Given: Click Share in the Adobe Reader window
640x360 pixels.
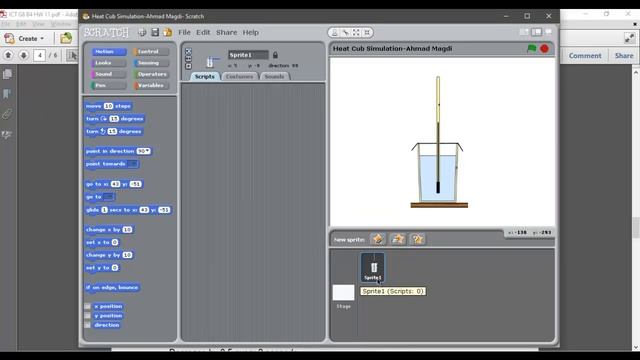Looking at the screenshot, I should [x=624, y=56].
